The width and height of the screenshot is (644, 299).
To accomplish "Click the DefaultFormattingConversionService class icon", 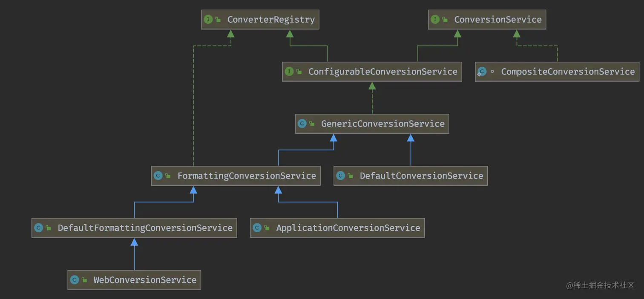I will click(38, 228).
